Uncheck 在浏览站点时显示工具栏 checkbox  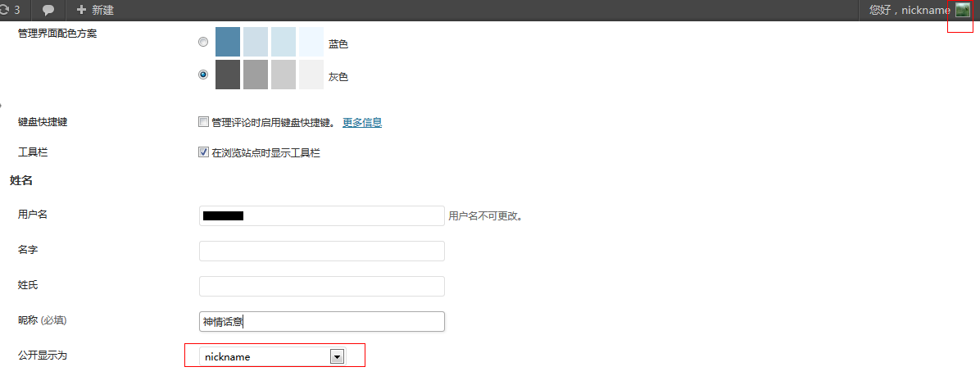203,152
